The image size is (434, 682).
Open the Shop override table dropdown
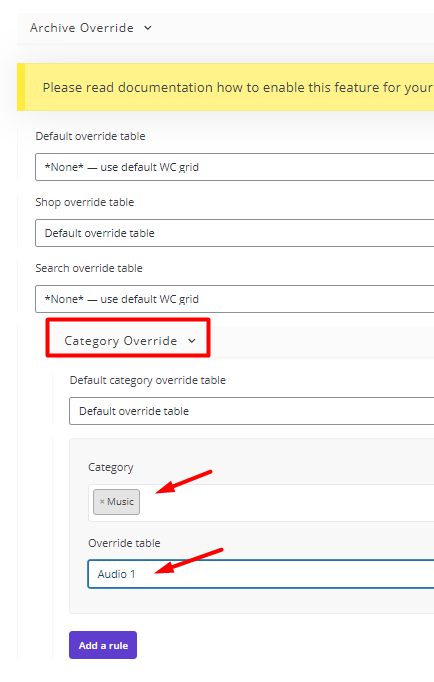coord(234,233)
